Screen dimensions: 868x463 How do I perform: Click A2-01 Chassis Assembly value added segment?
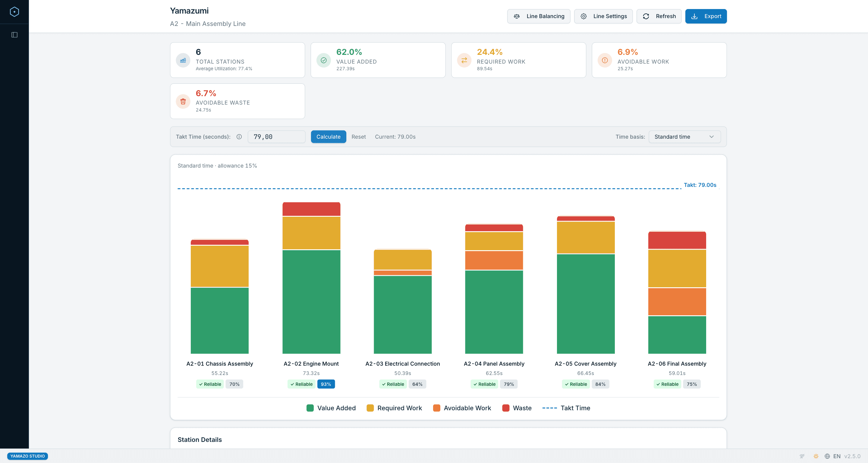tap(220, 320)
